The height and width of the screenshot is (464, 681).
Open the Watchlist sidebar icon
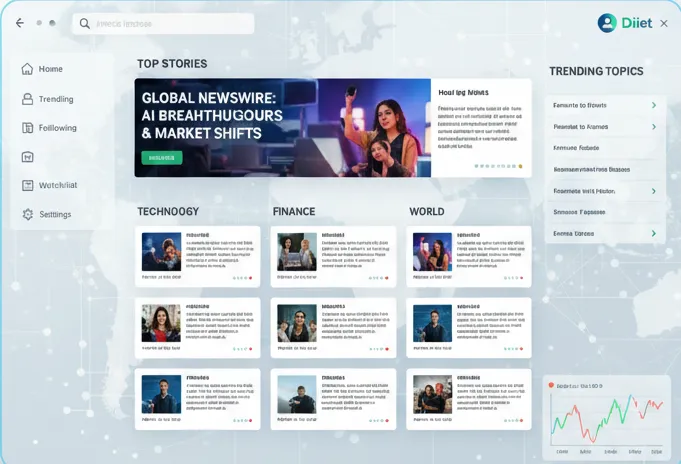coord(27,186)
